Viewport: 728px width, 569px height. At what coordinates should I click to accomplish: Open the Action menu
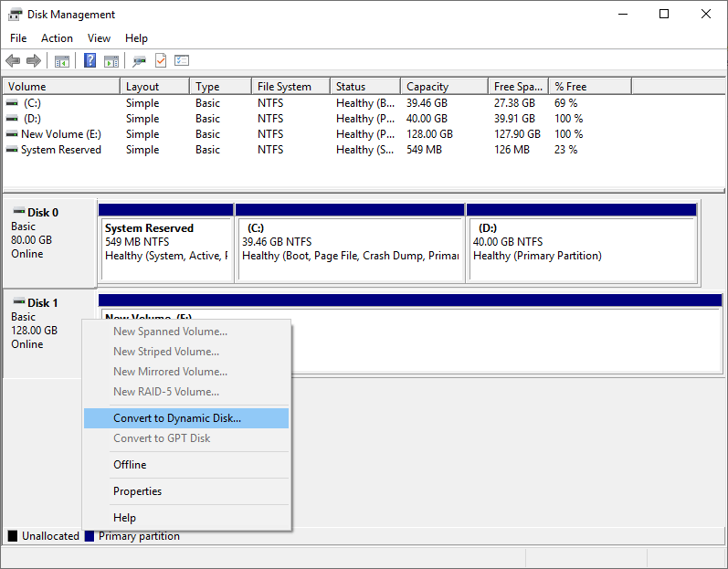[x=57, y=38]
